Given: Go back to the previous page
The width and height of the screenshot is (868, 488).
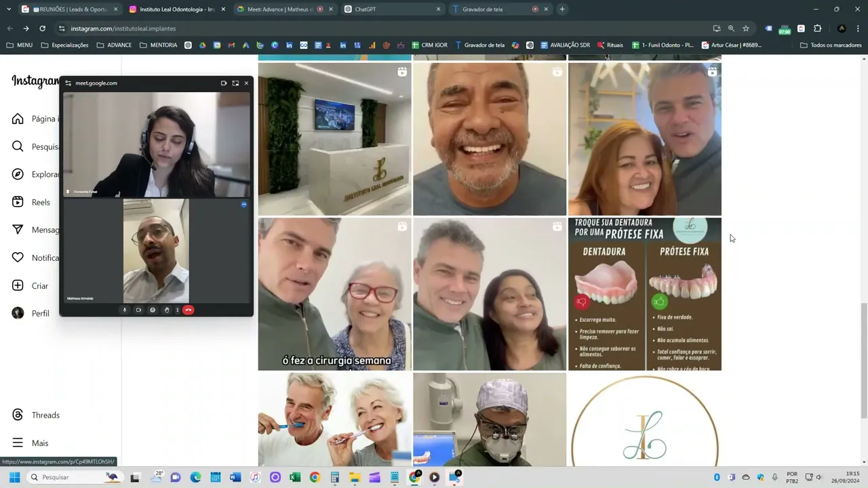Looking at the screenshot, I should [9, 28].
